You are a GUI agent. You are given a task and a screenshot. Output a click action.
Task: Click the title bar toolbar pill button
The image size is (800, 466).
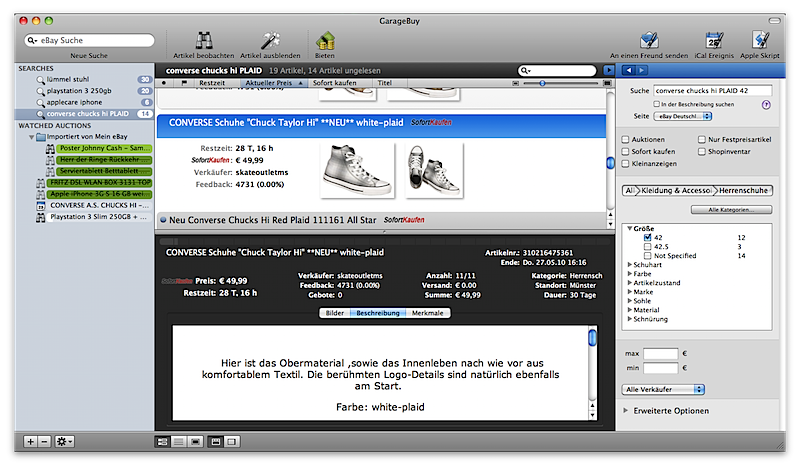774,21
